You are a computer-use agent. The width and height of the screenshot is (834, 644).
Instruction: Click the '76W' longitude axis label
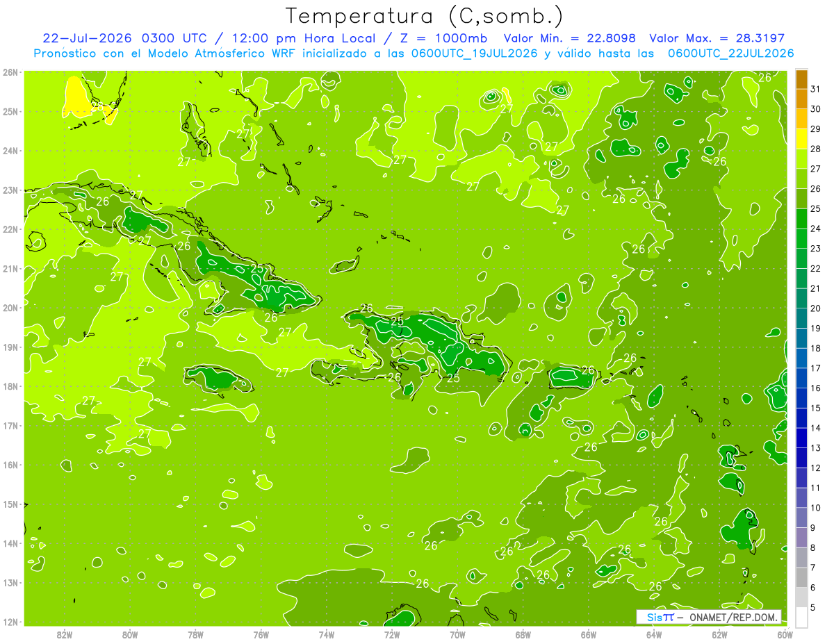click(x=261, y=634)
